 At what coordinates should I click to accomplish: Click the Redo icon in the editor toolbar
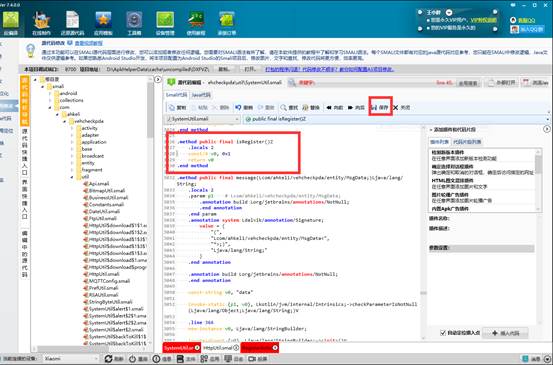pos(261,107)
